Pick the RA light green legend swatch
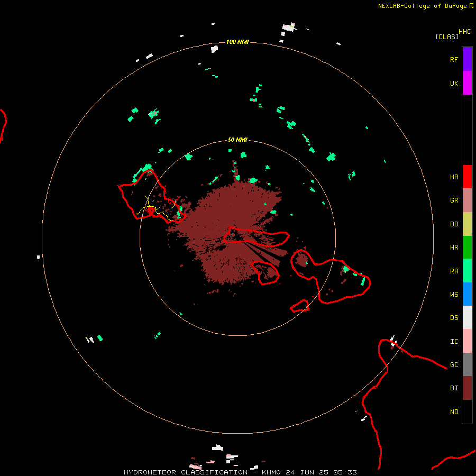 click(x=467, y=271)
